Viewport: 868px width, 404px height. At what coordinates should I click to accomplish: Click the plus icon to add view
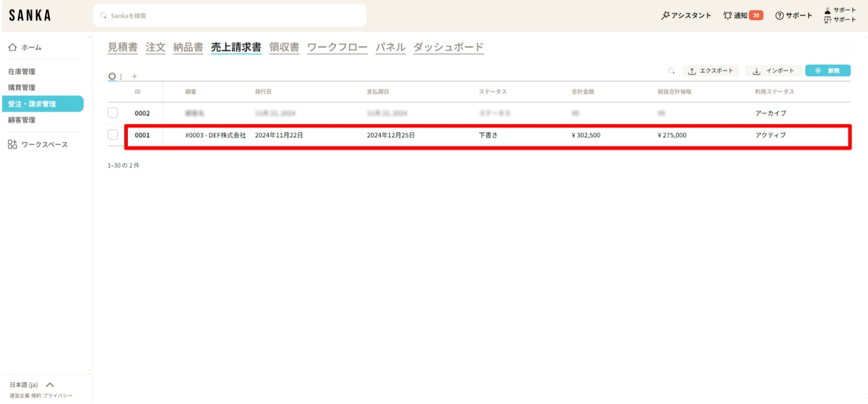(134, 76)
